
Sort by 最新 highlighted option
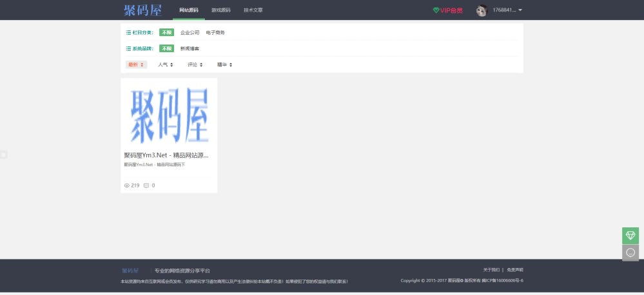136,64
